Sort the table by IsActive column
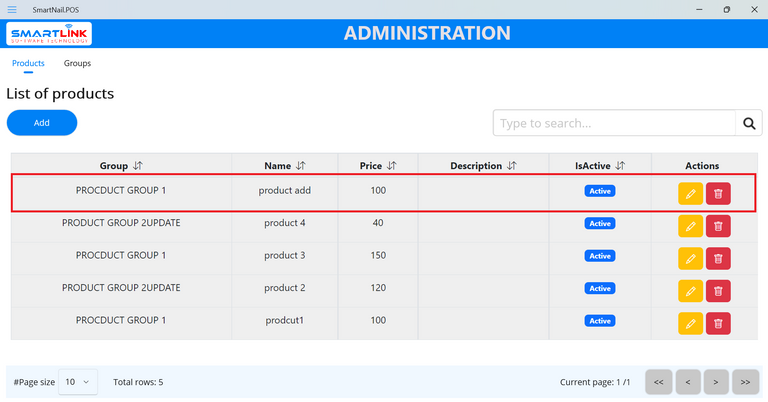The width and height of the screenshot is (768, 402). pyautogui.click(x=620, y=166)
